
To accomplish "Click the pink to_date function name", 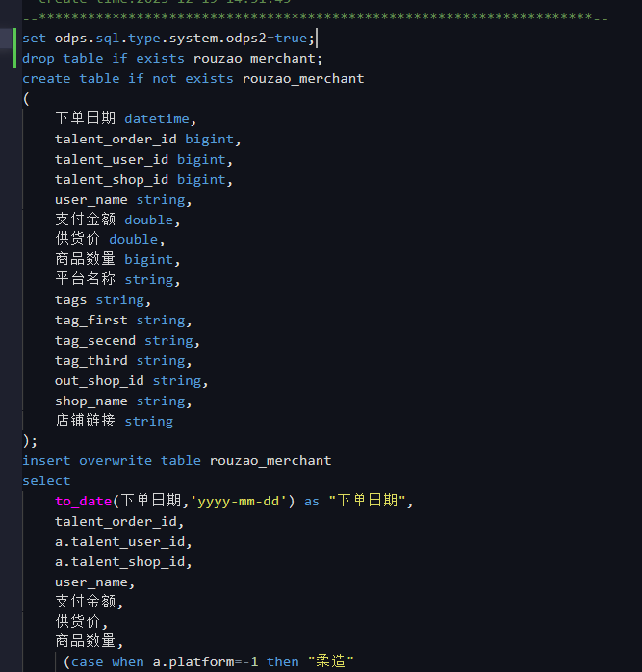I will point(83,501).
